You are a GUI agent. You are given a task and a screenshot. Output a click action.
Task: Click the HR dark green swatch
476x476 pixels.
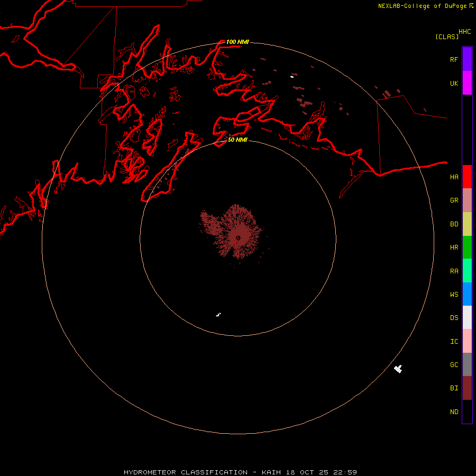point(467,247)
